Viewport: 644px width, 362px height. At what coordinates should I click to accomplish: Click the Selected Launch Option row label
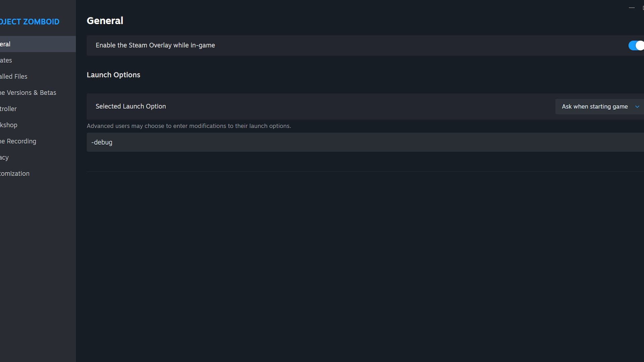tap(131, 106)
